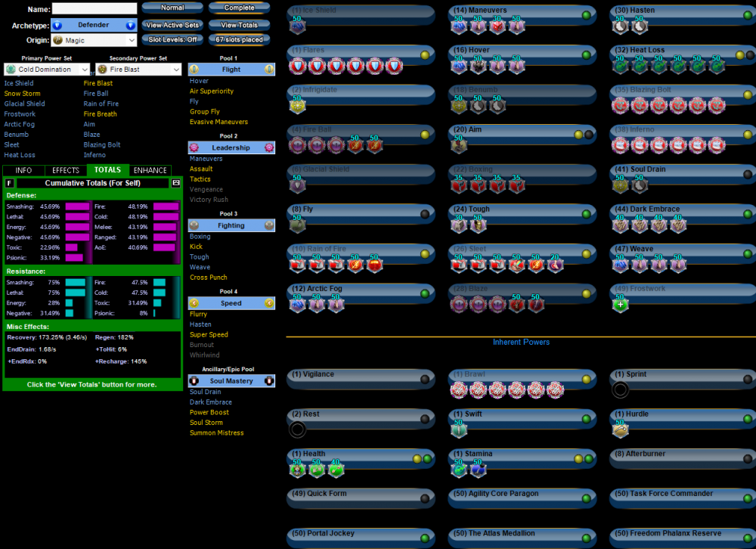The height and width of the screenshot is (549, 756).
Task: Enable the Vigilance power toggle dot
Action: point(425,379)
